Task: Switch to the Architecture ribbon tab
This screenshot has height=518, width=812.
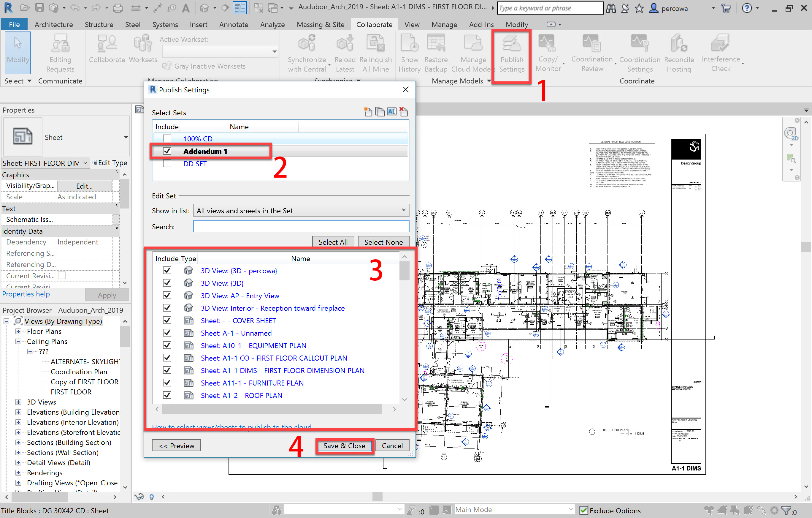Action: coord(54,24)
